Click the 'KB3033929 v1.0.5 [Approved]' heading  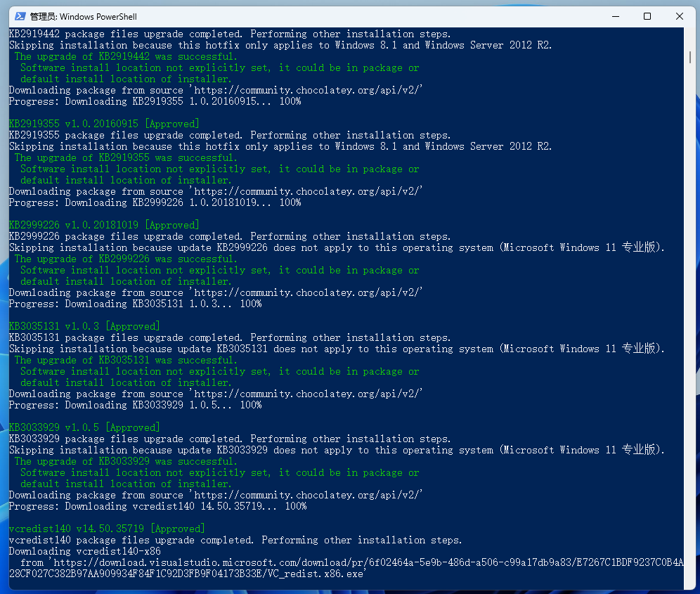[x=84, y=427]
